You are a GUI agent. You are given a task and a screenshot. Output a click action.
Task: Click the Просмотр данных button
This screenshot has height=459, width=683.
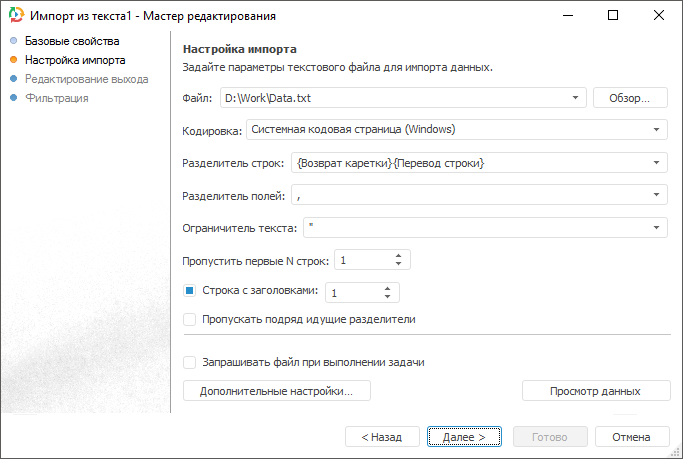pos(595,391)
